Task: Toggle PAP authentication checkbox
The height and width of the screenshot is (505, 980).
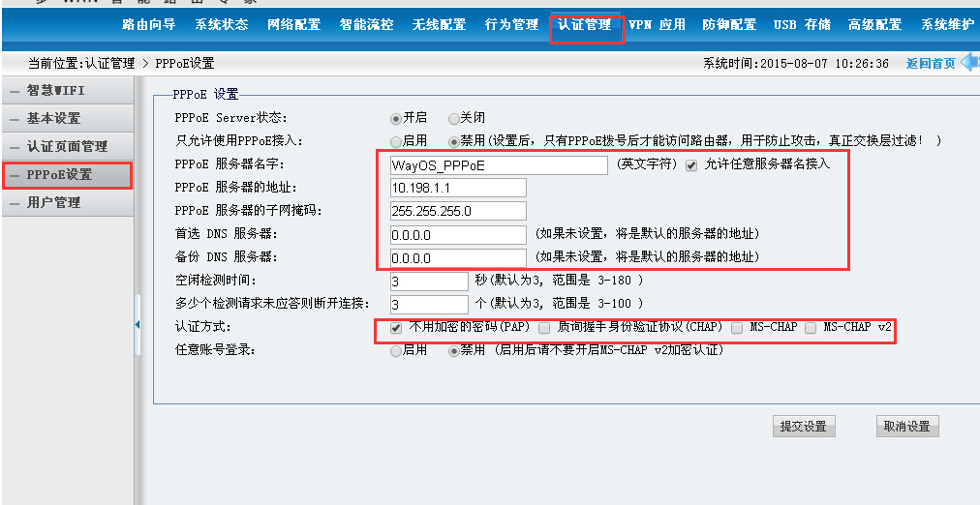Action: (x=396, y=328)
